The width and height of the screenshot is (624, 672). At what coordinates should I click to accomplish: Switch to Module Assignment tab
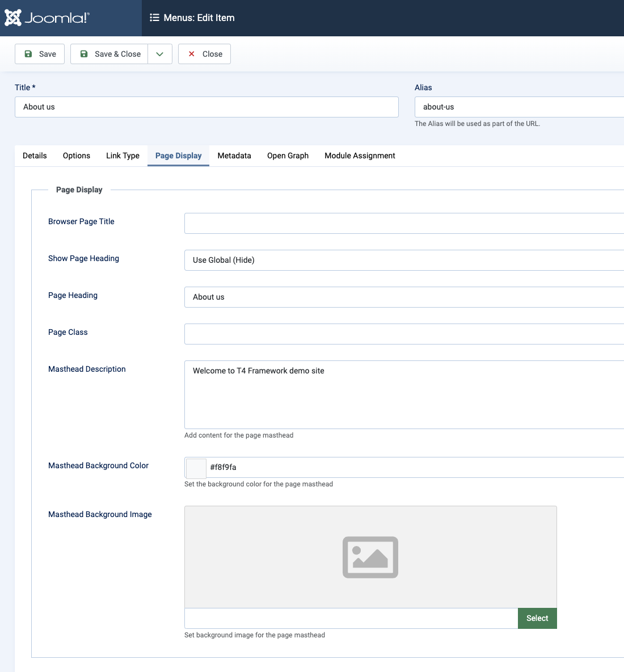point(360,156)
